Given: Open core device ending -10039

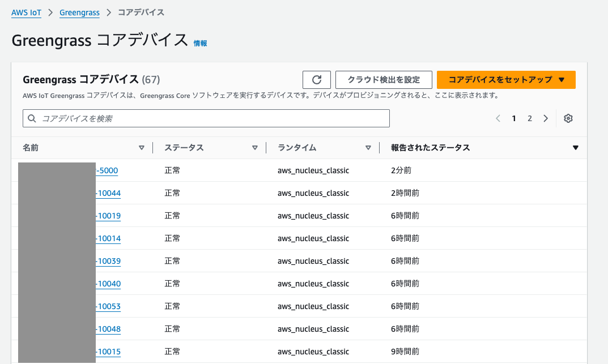Looking at the screenshot, I should tap(108, 261).
